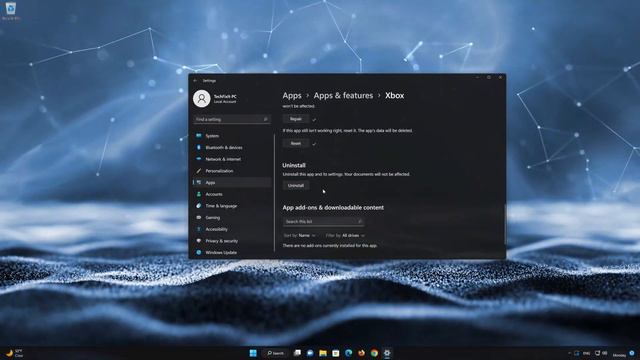640x360 pixels.
Task: Open the weather widget on the taskbar
Action: tap(14, 353)
